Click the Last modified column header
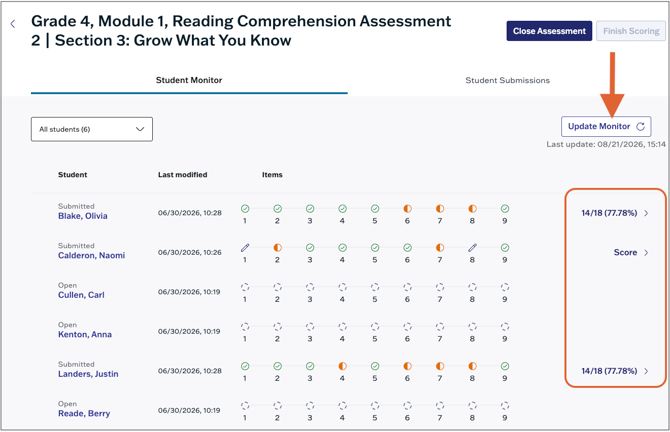The image size is (670, 432). tap(182, 175)
